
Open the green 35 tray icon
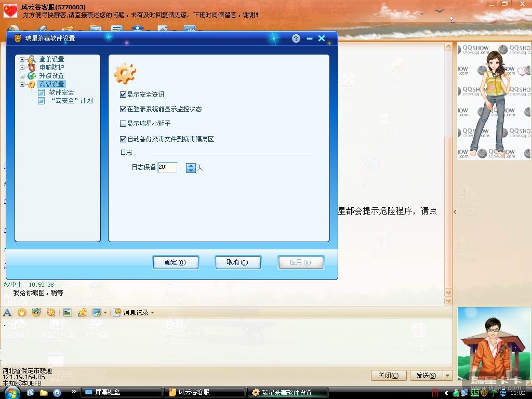474,393
